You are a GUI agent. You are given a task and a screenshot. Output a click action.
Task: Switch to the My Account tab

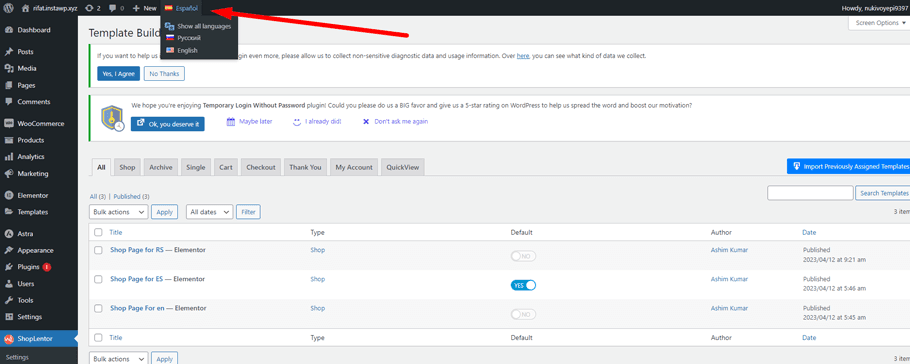(x=354, y=167)
